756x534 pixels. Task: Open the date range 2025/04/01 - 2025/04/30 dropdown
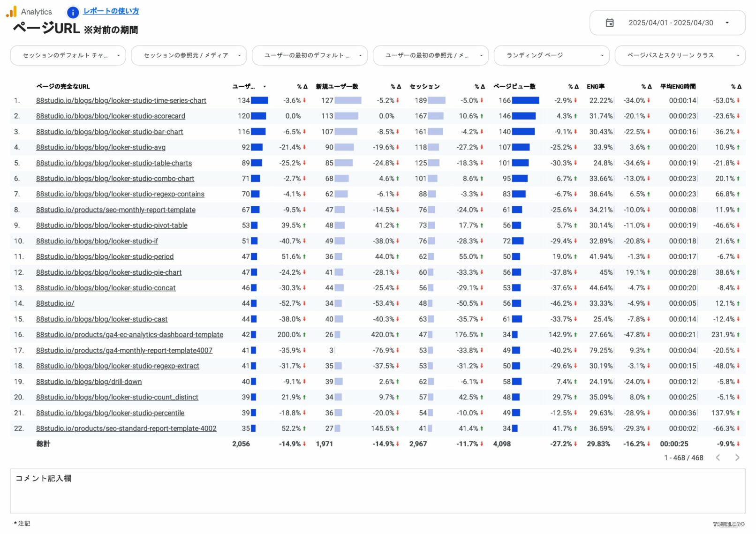click(x=670, y=23)
